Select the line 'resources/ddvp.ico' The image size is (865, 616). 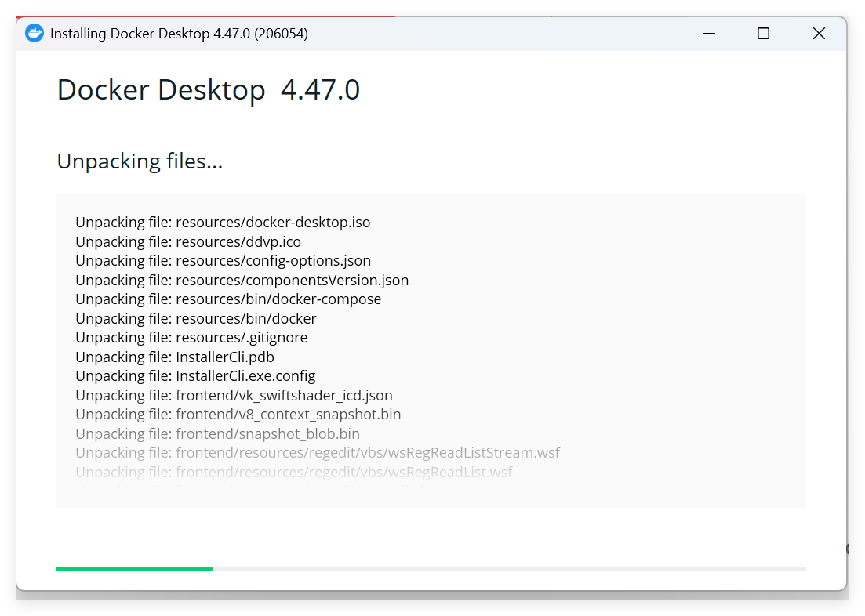coord(188,241)
